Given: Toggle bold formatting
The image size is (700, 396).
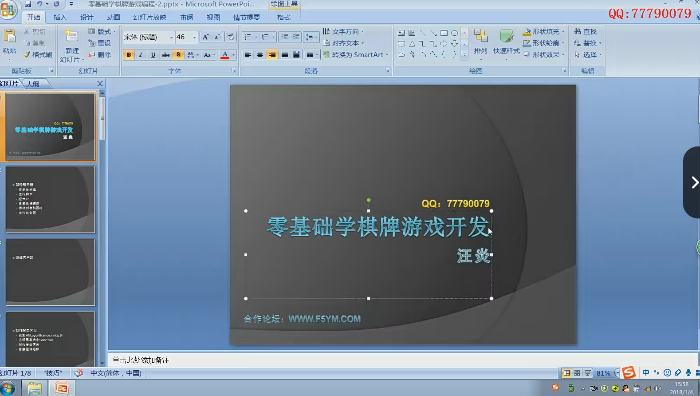Looking at the screenshot, I should (x=129, y=55).
